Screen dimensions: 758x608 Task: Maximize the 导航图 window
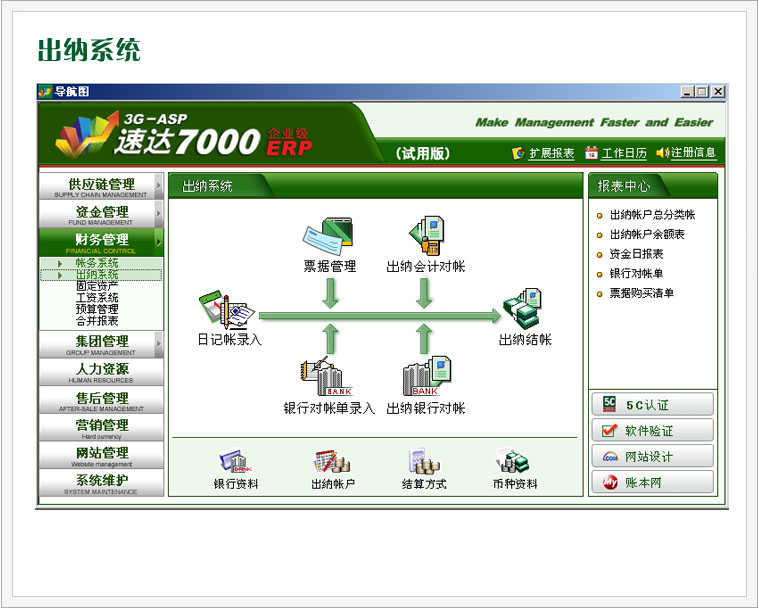(702, 91)
